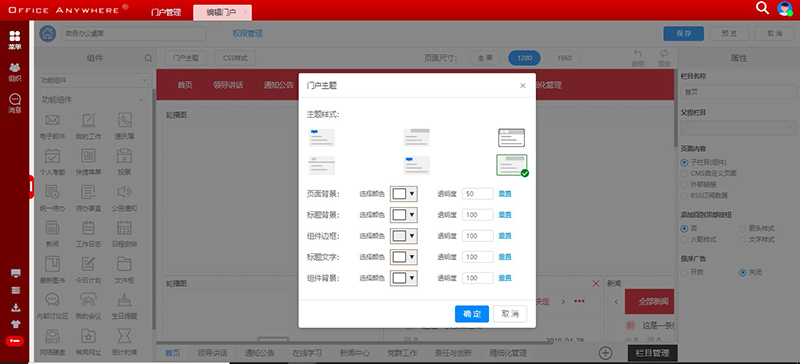
Task: Choose the green-checked theme style thumbnail
Action: click(512, 165)
